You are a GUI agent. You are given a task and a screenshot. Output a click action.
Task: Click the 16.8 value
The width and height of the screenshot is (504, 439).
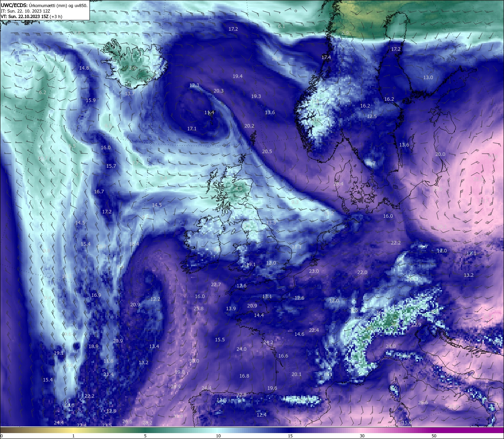[x=244, y=376]
